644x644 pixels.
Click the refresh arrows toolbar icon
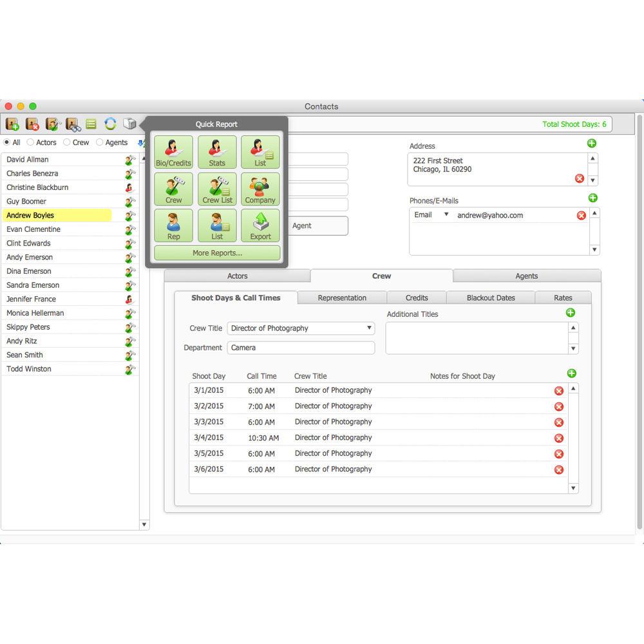[110, 124]
